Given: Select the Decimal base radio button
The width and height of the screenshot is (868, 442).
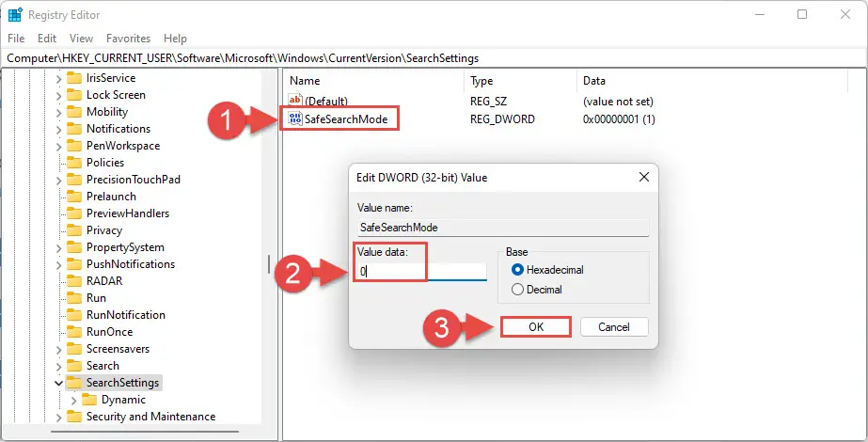Looking at the screenshot, I should 516,290.
